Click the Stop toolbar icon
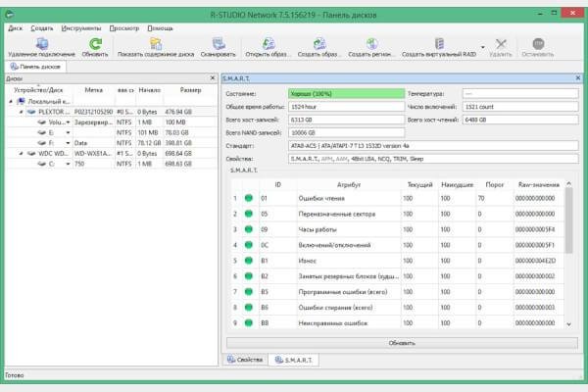 pos(538,44)
